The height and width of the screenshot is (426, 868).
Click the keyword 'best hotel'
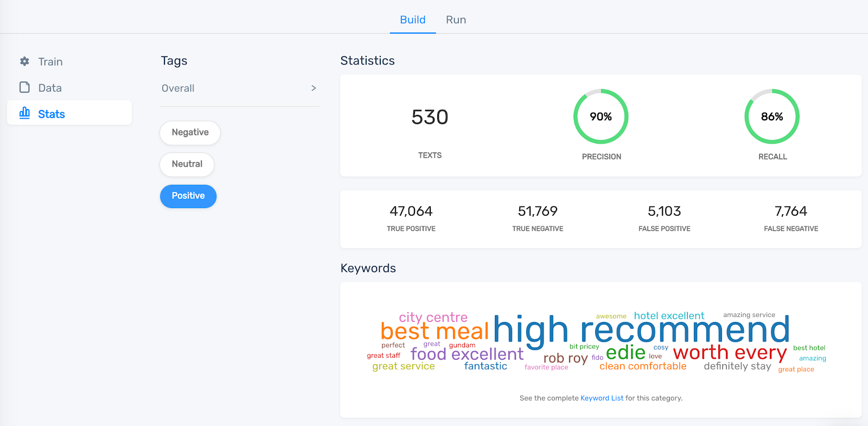[x=809, y=348]
